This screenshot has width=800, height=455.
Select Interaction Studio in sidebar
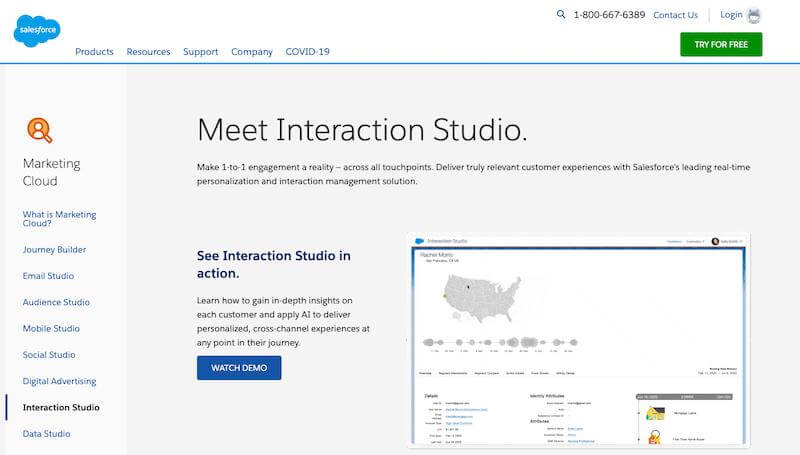[x=61, y=407]
